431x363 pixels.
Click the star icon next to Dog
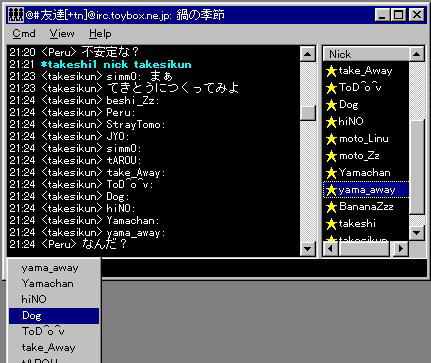331,105
